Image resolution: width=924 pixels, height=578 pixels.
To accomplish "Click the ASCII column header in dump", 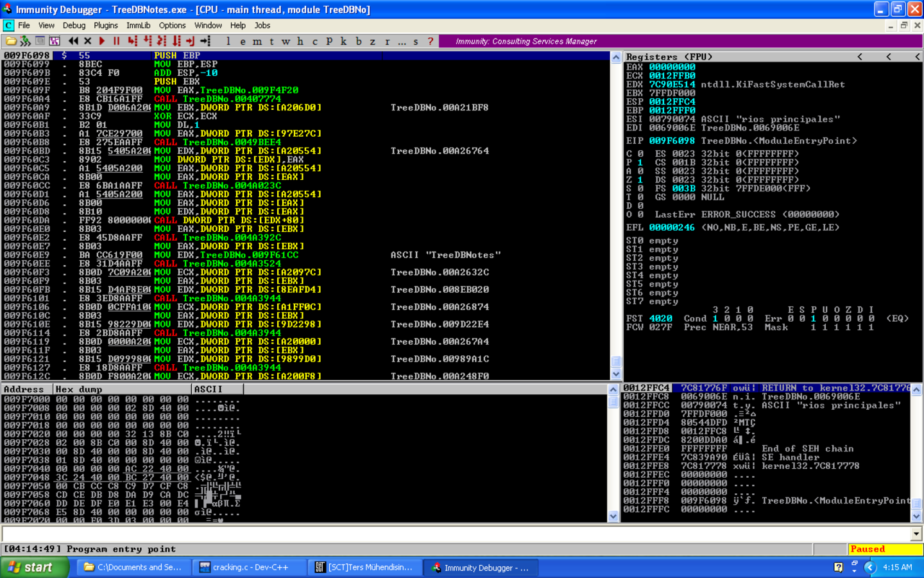I will tap(217, 389).
